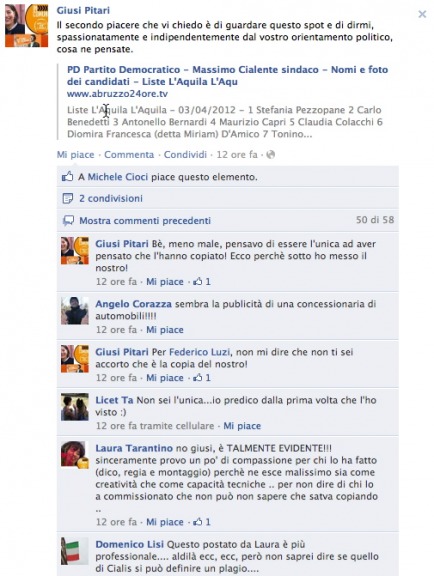Image resolution: width=434 pixels, height=576 pixels.
Task: Click Mi piace under the main post
Action: point(75,155)
